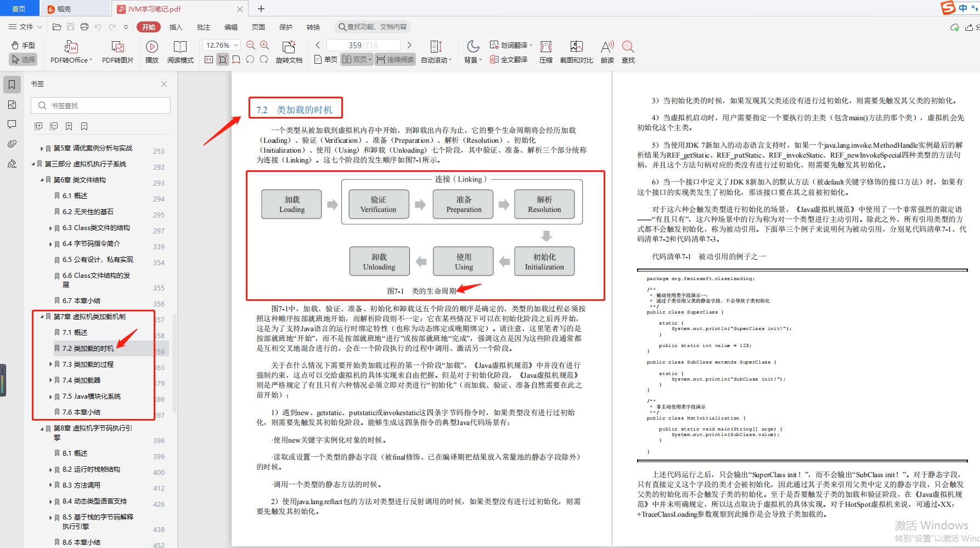Expand 6.3 Class类文件的结构 bookmark
Screen dimensions: 980x548
[x=50, y=228]
